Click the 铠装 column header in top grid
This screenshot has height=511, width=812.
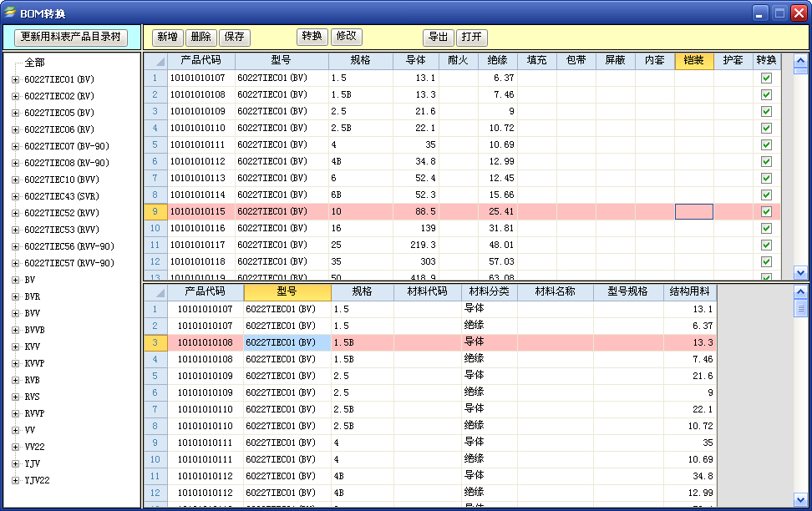694,61
